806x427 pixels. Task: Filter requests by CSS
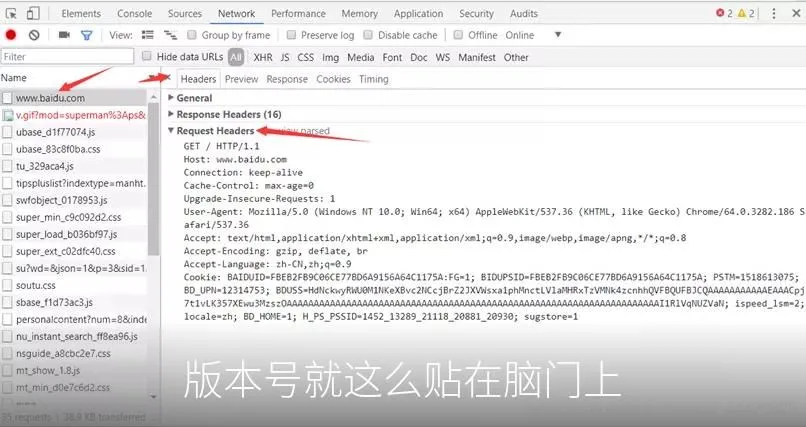[x=305, y=57]
